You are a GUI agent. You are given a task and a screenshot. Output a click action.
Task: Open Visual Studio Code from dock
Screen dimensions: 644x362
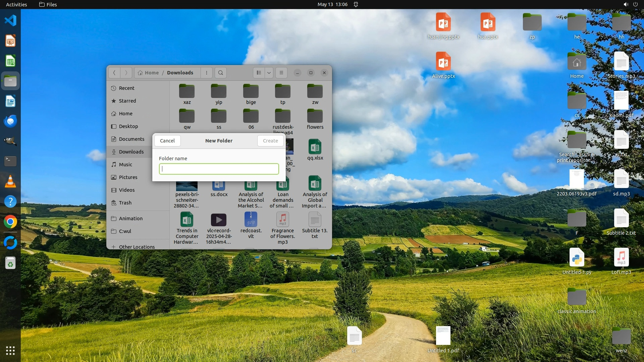pyautogui.click(x=10, y=20)
